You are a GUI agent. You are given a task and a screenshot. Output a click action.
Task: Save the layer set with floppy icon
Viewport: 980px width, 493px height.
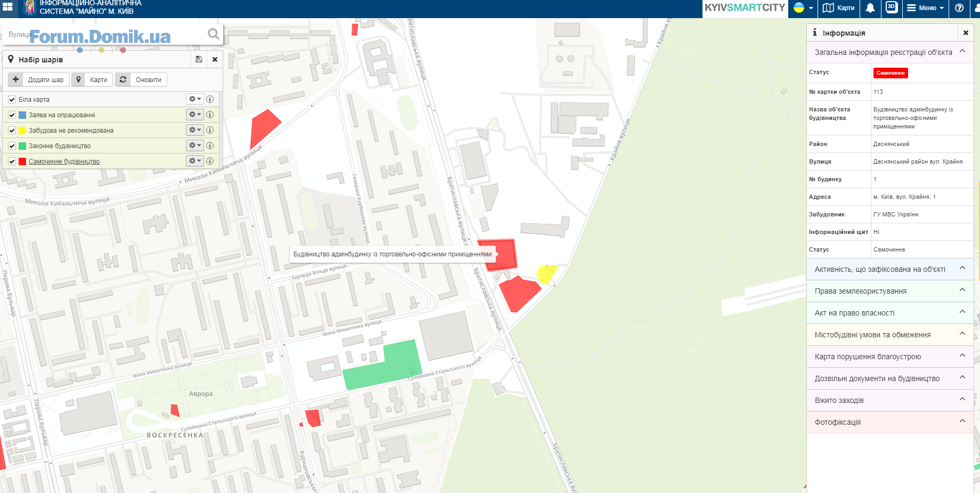199,60
